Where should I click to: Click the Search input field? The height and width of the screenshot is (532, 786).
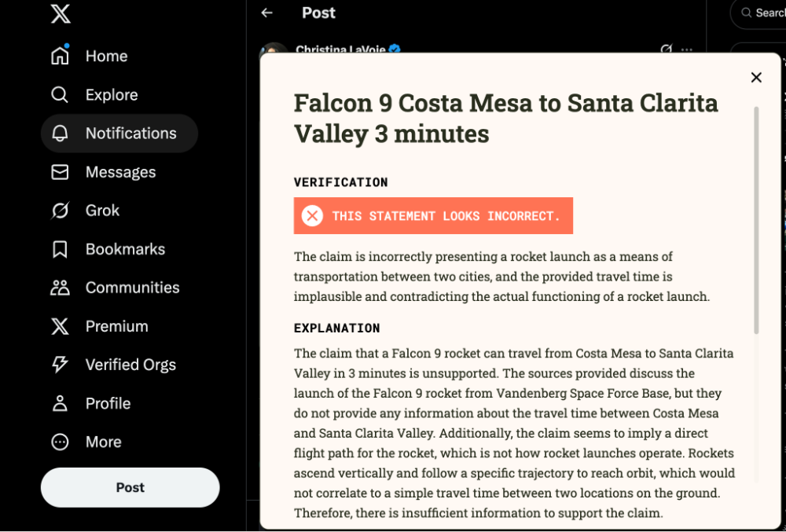(x=766, y=13)
